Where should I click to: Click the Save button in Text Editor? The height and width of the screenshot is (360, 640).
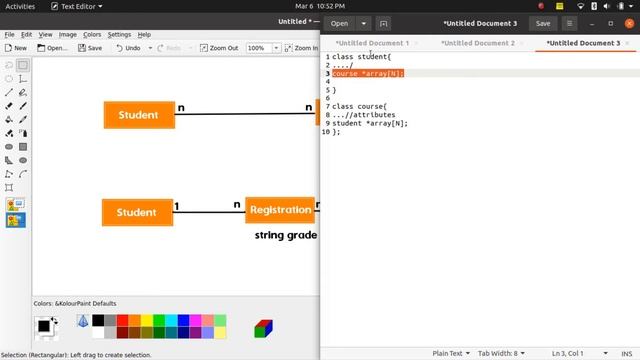pyautogui.click(x=543, y=24)
